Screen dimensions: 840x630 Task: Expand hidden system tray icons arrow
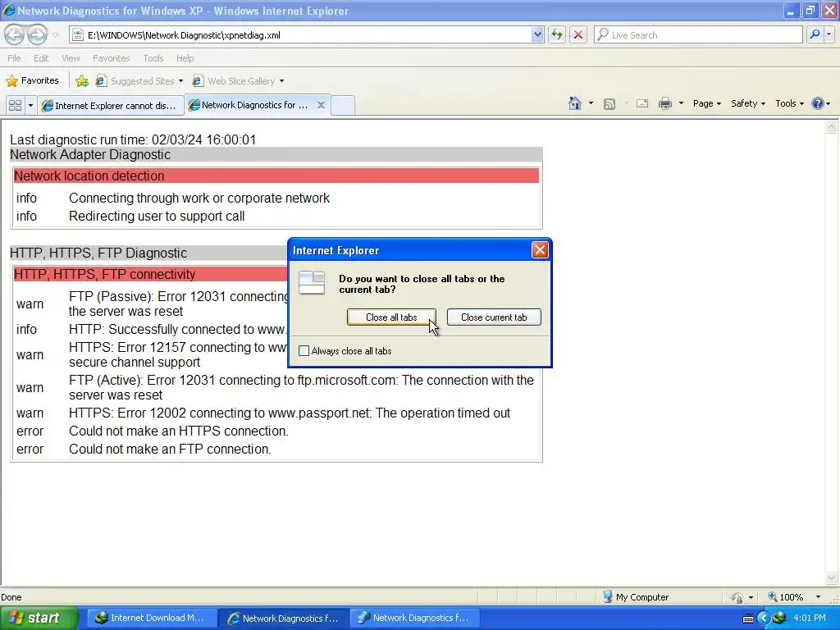[763, 619]
